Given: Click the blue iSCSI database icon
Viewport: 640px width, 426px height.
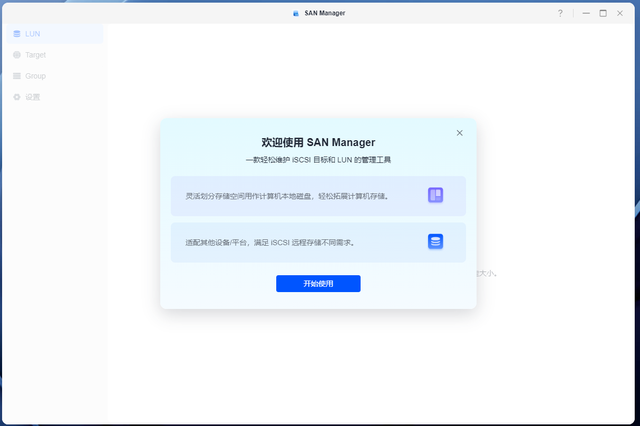Looking at the screenshot, I should click(436, 242).
